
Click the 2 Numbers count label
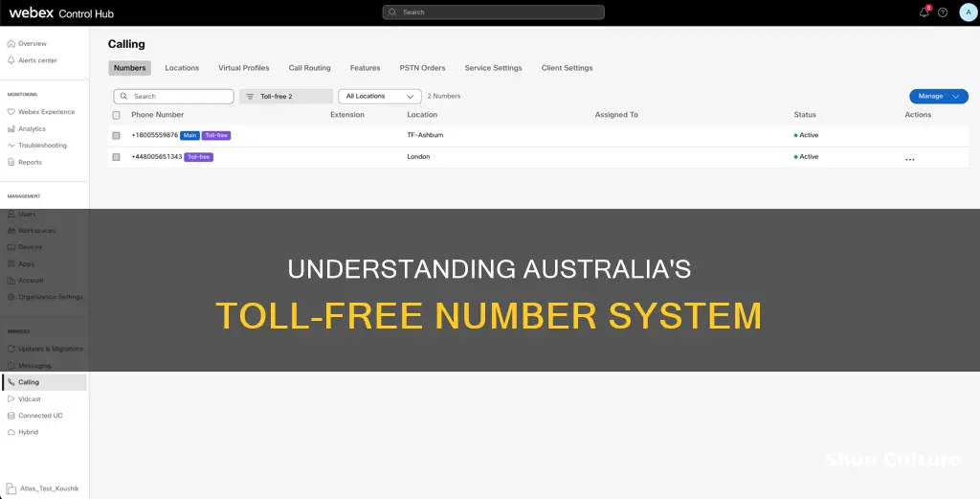(x=444, y=97)
